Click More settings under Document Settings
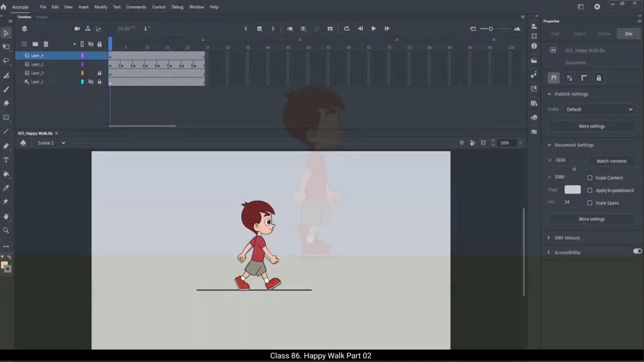Image resolution: width=644 pixels, height=362 pixels. point(592,219)
